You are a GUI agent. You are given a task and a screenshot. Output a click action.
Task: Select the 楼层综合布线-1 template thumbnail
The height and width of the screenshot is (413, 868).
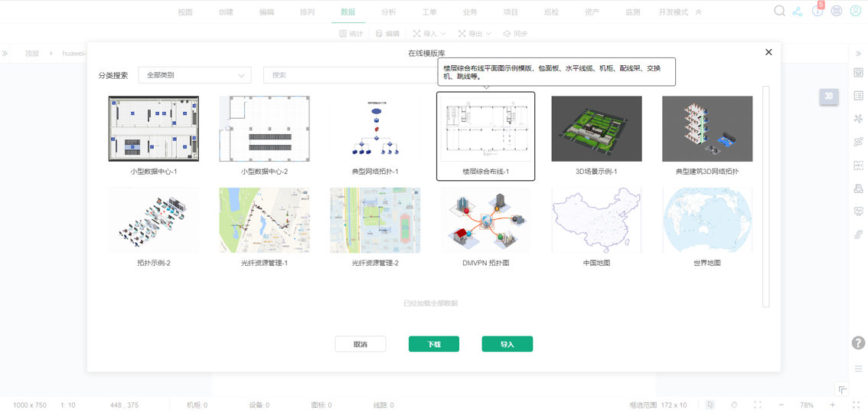pyautogui.click(x=485, y=129)
